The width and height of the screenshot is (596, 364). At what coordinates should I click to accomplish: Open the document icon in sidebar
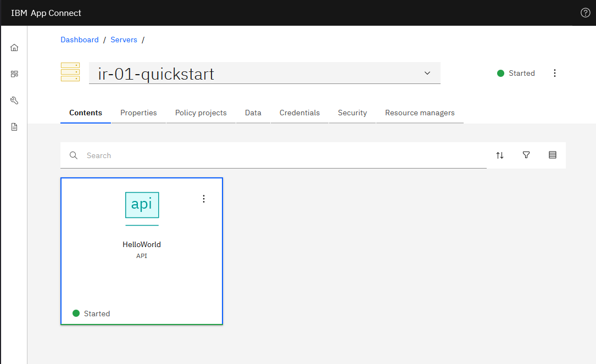pyautogui.click(x=14, y=127)
